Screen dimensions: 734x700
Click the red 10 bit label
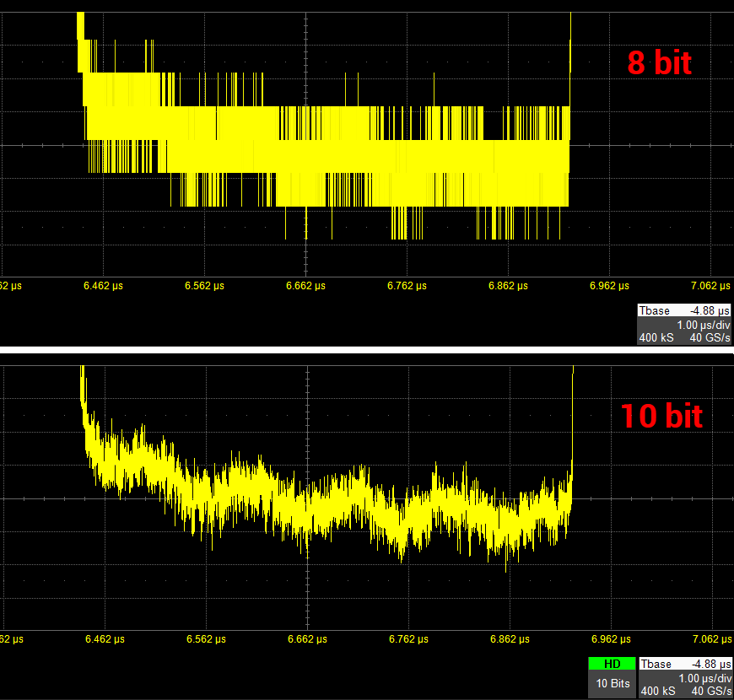(x=661, y=416)
